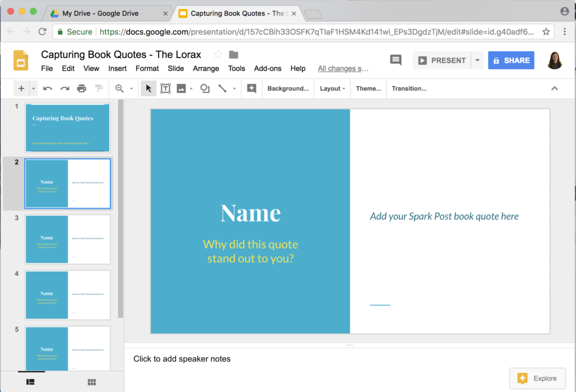Star the Capturing Book Quotes presentation
Image resolution: width=576 pixels, height=392 pixels.
pyautogui.click(x=217, y=55)
